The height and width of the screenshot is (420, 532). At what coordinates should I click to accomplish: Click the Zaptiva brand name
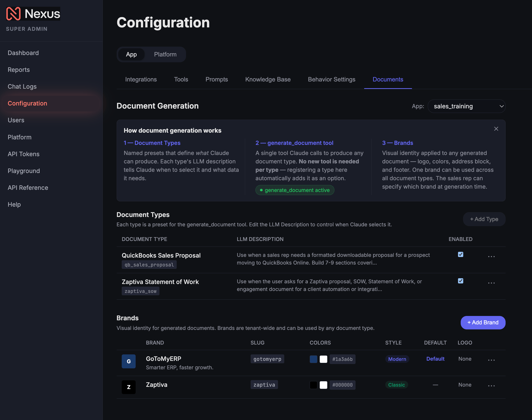pos(157,385)
